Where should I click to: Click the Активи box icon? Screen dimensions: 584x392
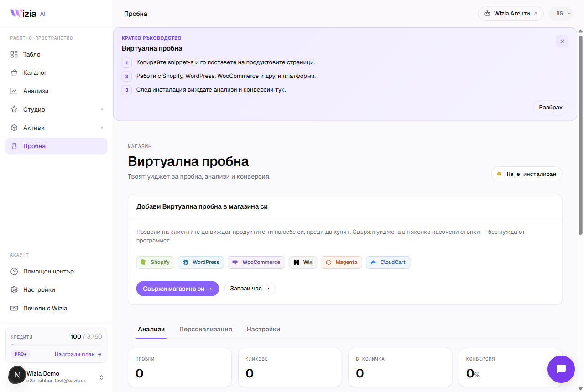(14, 128)
